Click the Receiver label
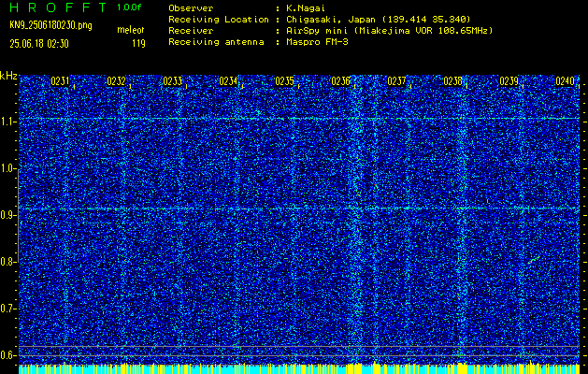Viewport: 588px width, 374px height. pos(191,30)
